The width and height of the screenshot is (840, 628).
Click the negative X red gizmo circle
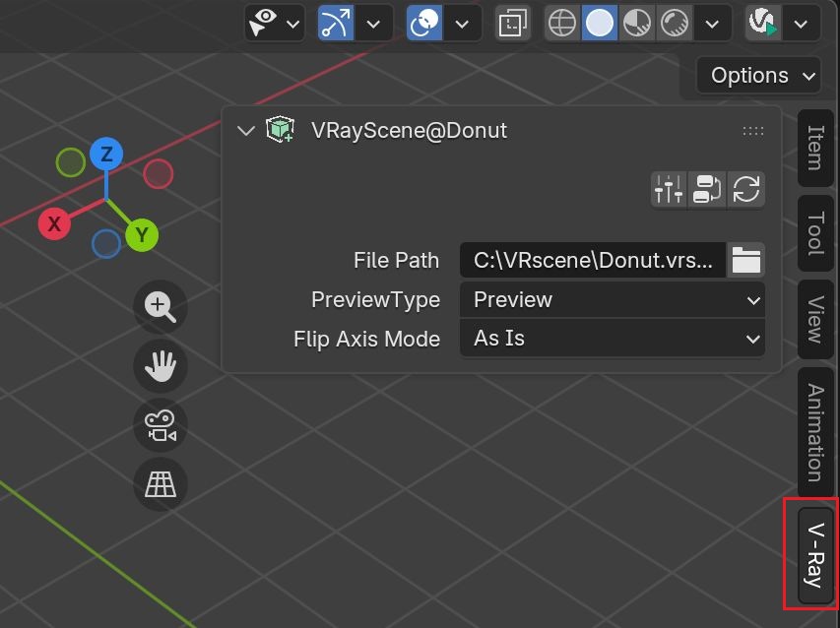tap(158, 174)
